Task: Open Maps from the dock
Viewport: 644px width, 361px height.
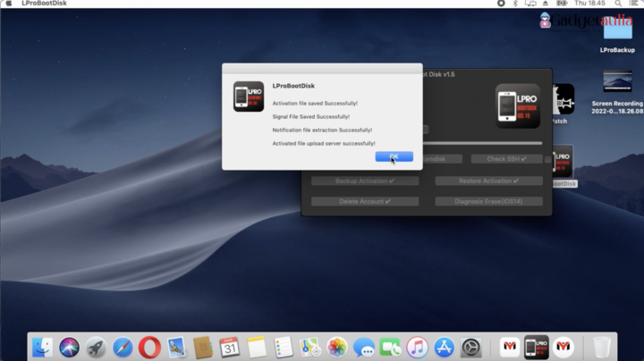Action: tap(310, 348)
